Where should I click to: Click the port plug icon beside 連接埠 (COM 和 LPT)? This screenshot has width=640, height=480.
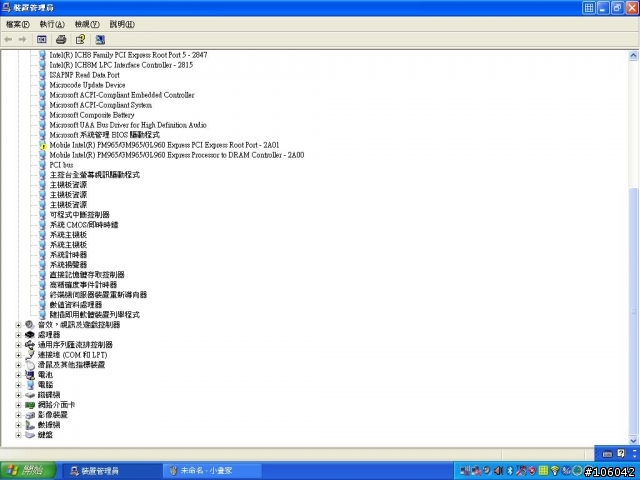coord(30,355)
